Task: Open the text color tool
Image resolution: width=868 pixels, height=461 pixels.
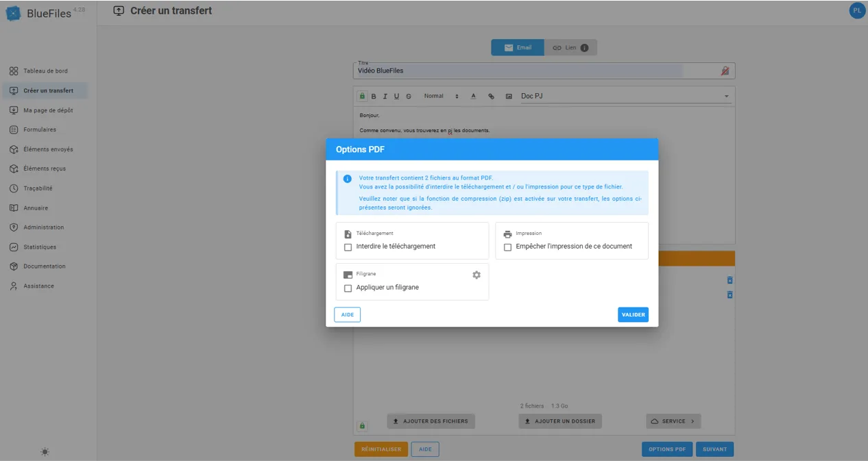Action: [473, 97]
